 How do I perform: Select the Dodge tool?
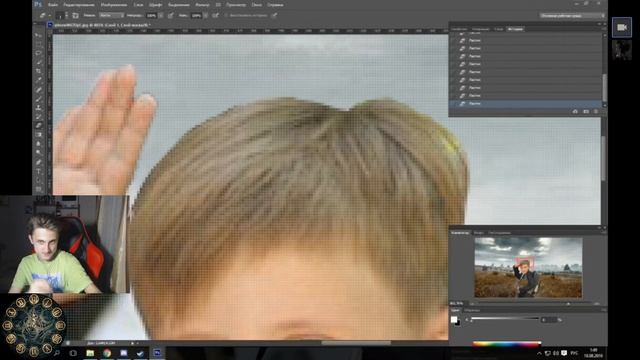39,152
